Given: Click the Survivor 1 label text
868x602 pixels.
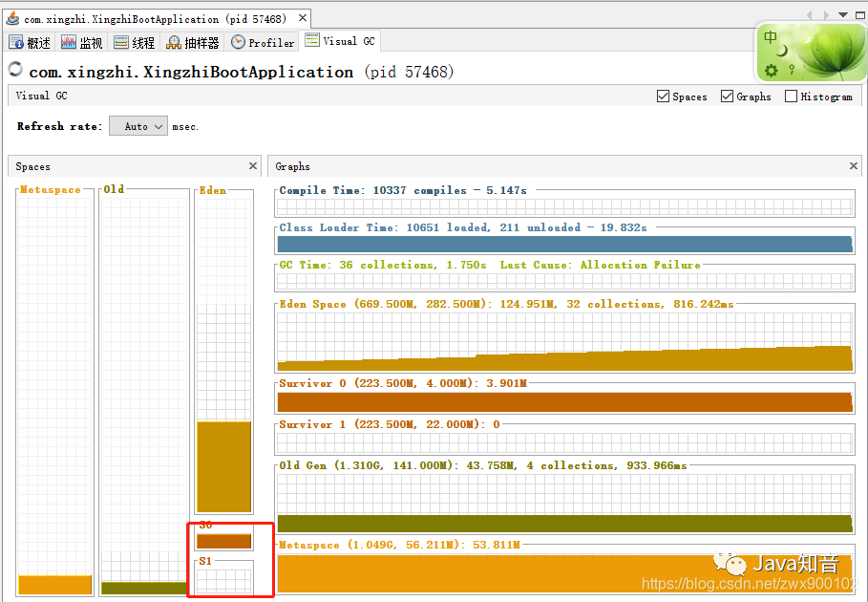Looking at the screenshot, I should pos(390,424).
